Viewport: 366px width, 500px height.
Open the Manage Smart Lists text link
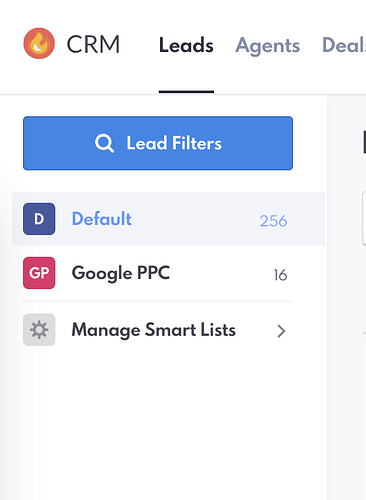pos(154,330)
